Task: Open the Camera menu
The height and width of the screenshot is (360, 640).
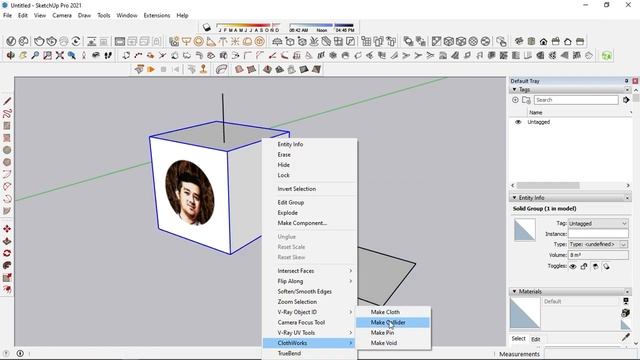Action: pyautogui.click(x=62, y=16)
